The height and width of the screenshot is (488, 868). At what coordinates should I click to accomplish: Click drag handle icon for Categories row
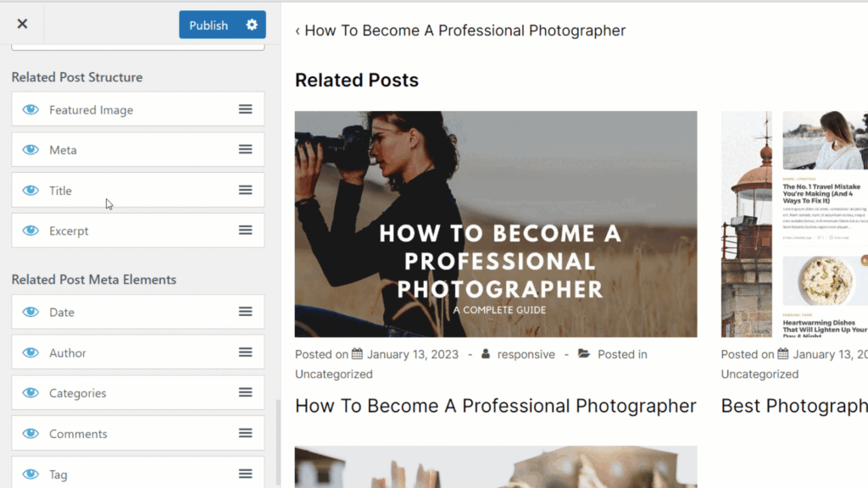pos(245,392)
